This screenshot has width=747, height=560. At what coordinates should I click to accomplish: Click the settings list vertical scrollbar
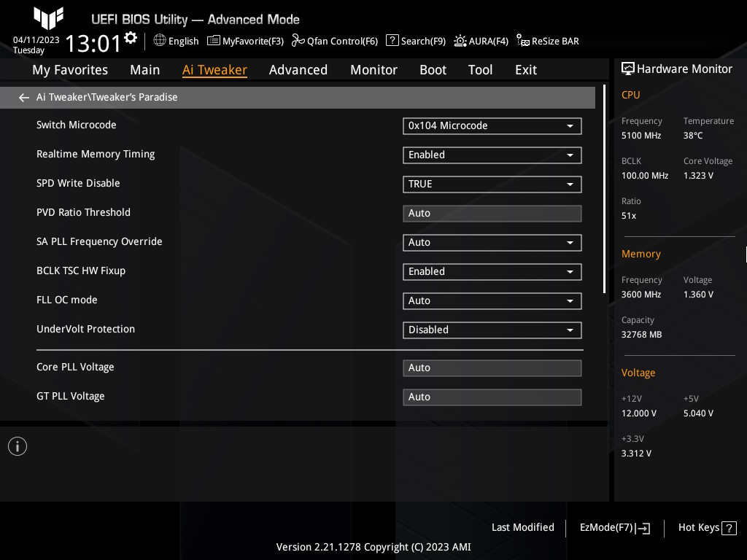604,190
